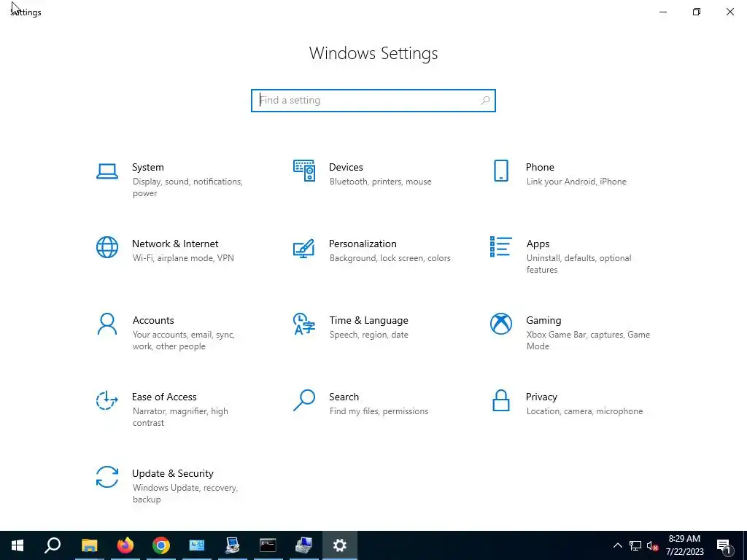Open the Accounts person icon
The height and width of the screenshot is (560, 747).
coord(107,324)
